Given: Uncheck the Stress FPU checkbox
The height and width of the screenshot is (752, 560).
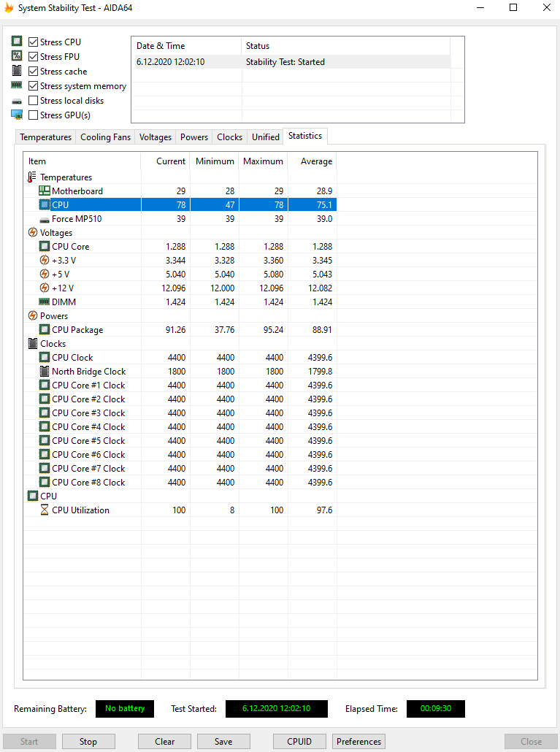Looking at the screenshot, I should coord(33,57).
